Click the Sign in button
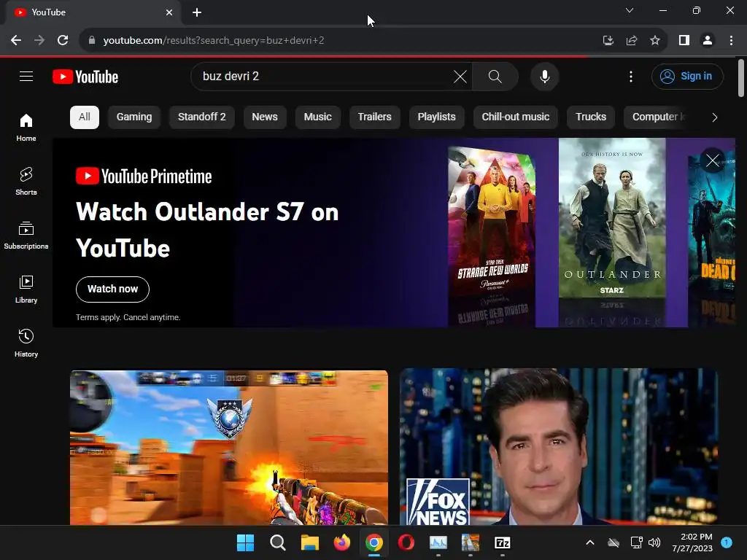The image size is (747, 560). 687,76
